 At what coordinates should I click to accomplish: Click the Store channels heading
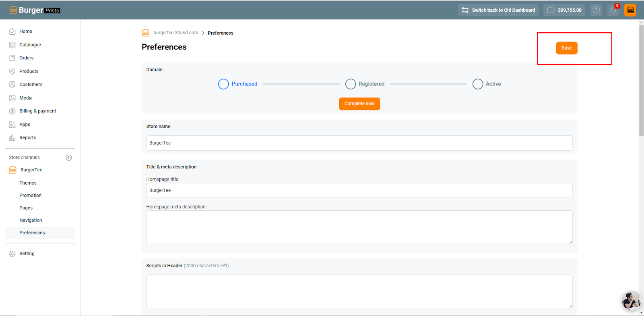(x=24, y=158)
